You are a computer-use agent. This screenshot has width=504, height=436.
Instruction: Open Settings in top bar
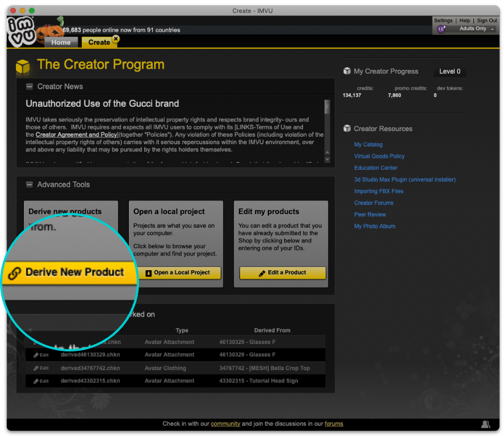(x=443, y=20)
